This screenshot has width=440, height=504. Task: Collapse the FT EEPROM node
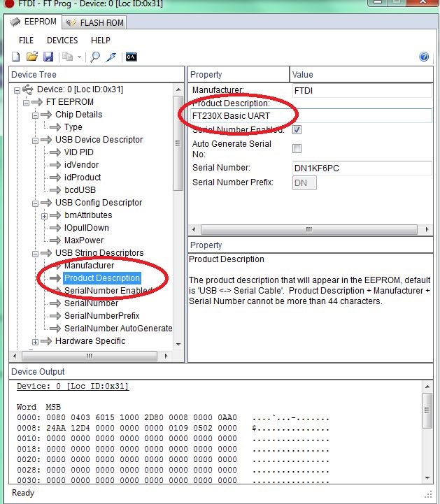27,103
